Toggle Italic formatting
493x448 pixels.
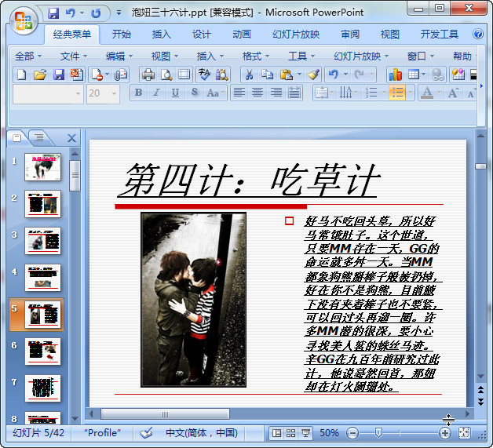coord(156,93)
